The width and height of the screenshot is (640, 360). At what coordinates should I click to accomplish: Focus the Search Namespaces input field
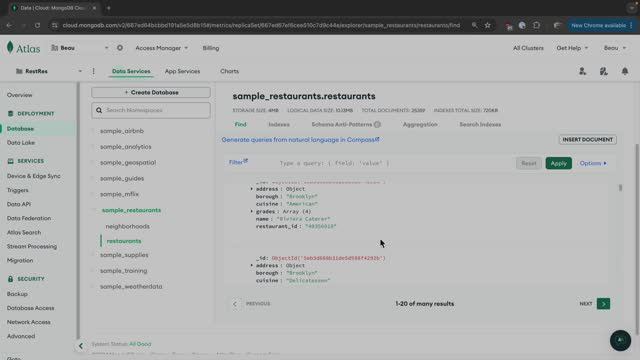coord(151,110)
